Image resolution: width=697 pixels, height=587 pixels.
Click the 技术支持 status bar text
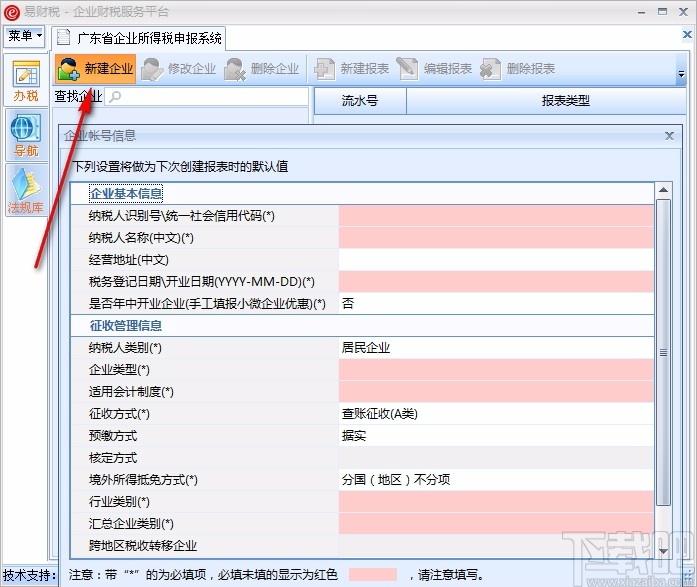pos(29,575)
